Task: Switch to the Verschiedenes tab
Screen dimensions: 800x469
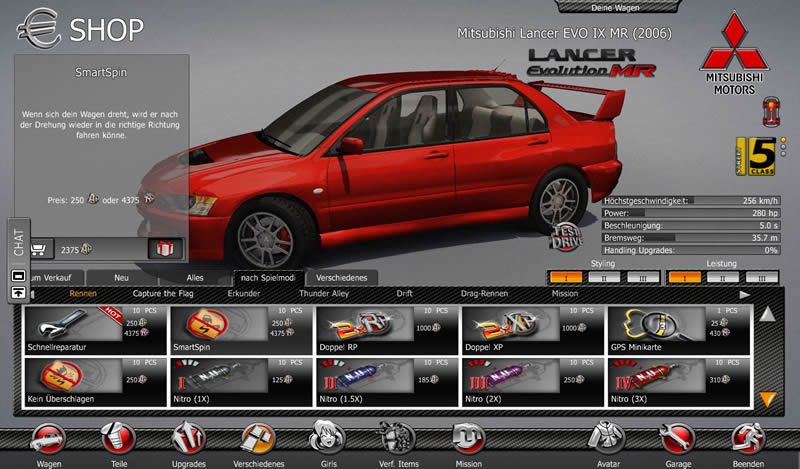Action: pos(342,277)
